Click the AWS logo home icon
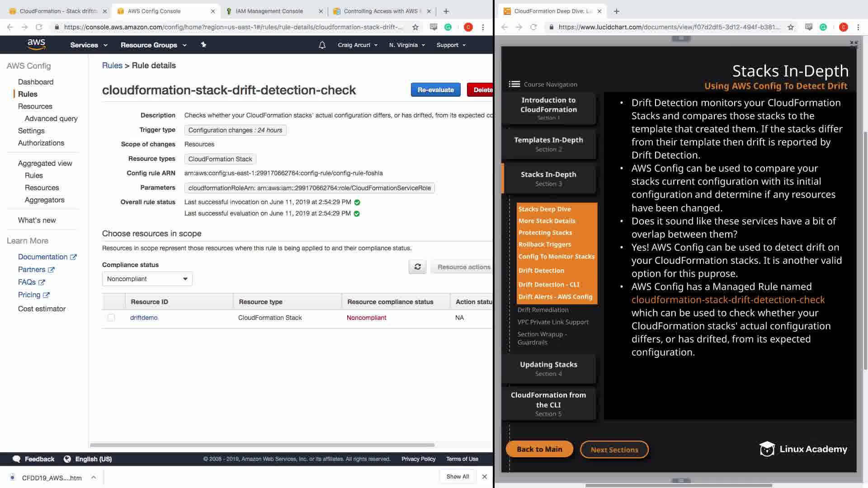This screenshot has width=868, height=488. (36, 44)
